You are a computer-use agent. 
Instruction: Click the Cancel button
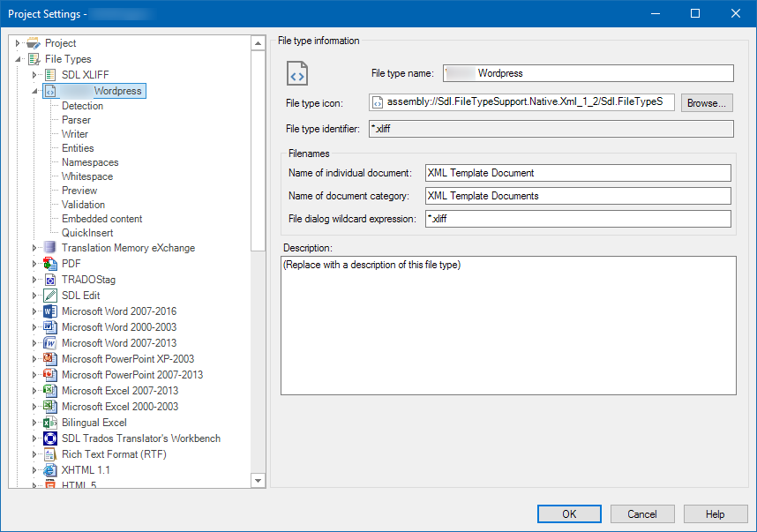click(642, 514)
